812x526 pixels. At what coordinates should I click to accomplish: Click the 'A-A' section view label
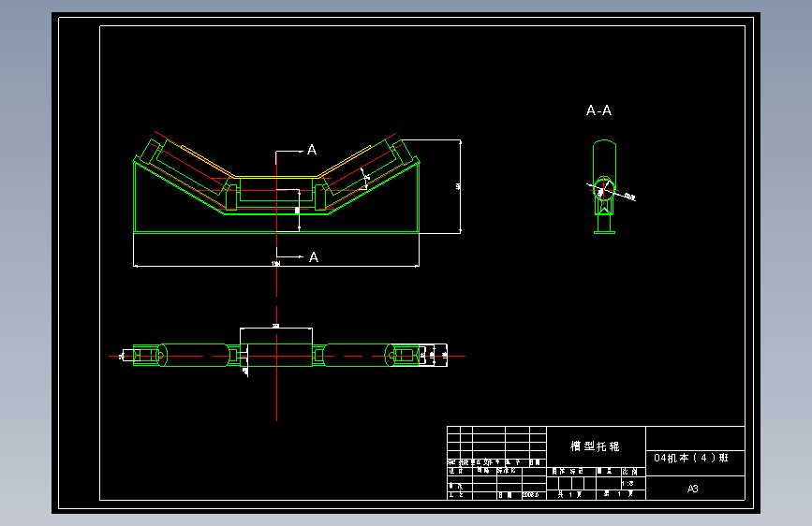coord(598,110)
